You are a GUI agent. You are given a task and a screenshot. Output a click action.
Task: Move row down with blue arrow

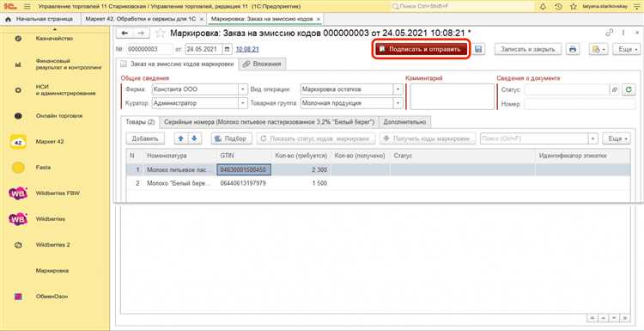[194, 138]
